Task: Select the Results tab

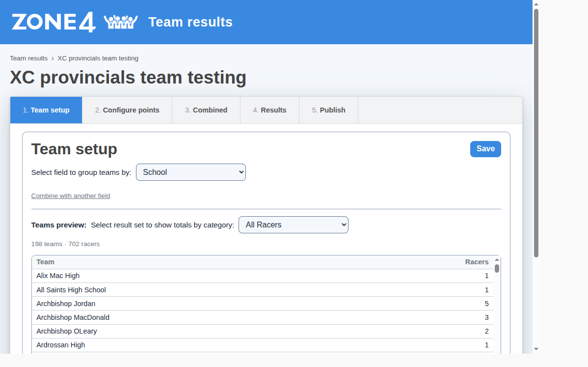Action: 269,110
